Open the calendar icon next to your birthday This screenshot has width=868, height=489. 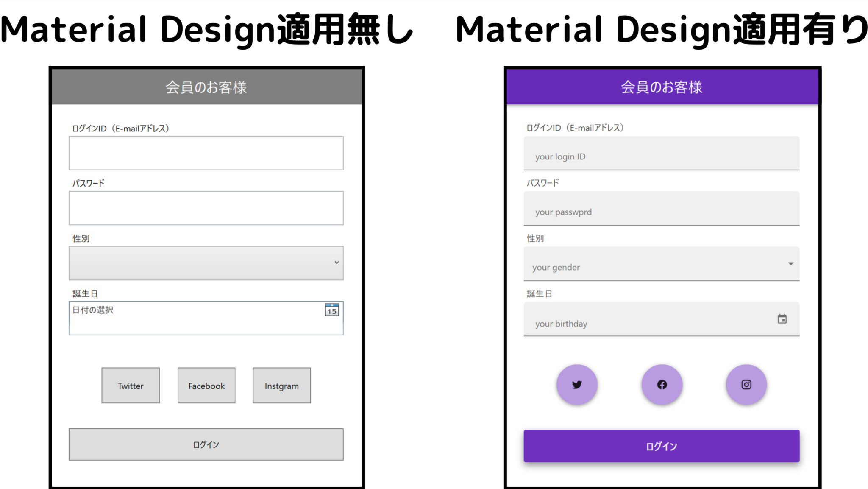coord(782,319)
